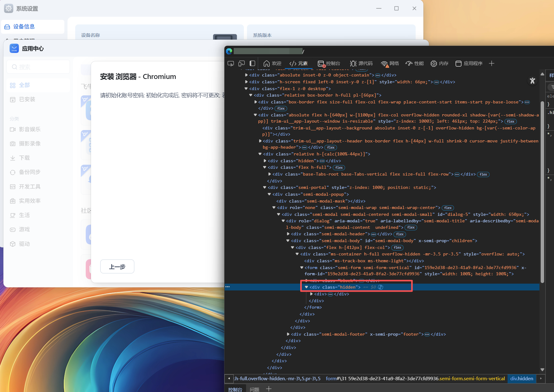Collapse the flex-1 z-0 desktop div node
Viewport: 554px width, 392px height.
point(246,89)
